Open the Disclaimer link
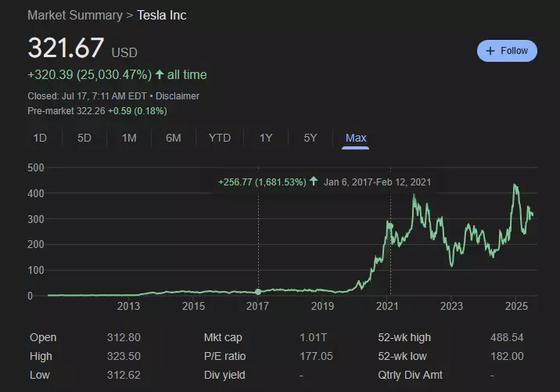The height and width of the screenshot is (392, 560). pos(177,96)
